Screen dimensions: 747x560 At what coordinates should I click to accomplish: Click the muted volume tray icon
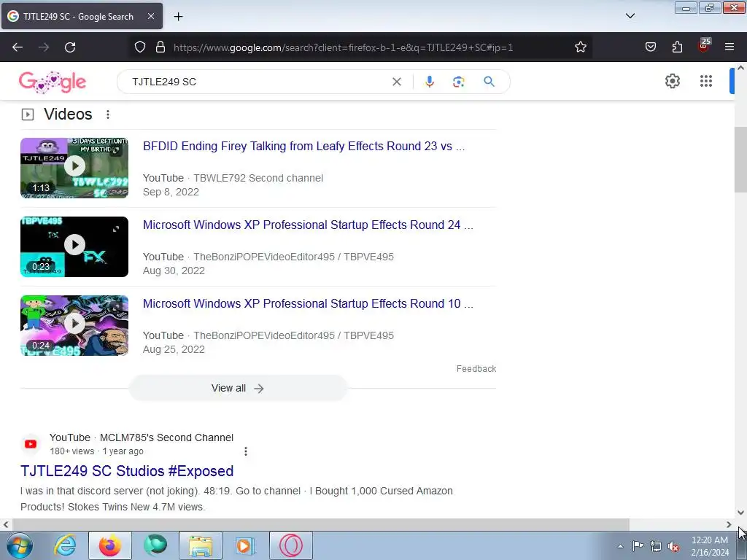click(673, 546)
